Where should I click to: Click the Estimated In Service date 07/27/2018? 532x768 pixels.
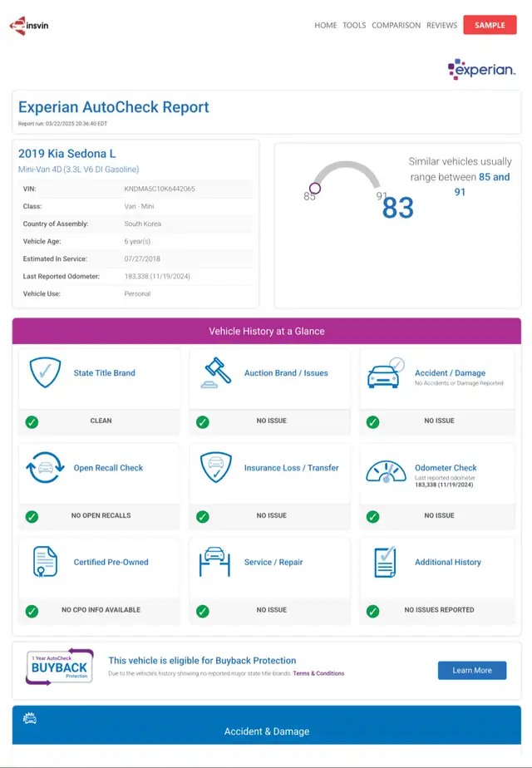point(142,258)
